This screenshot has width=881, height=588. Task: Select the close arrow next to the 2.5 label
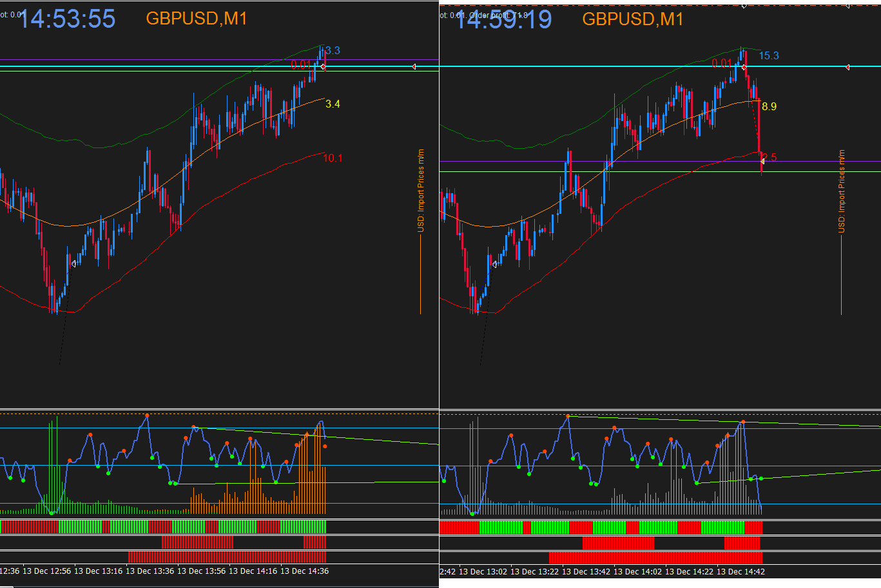762,161
